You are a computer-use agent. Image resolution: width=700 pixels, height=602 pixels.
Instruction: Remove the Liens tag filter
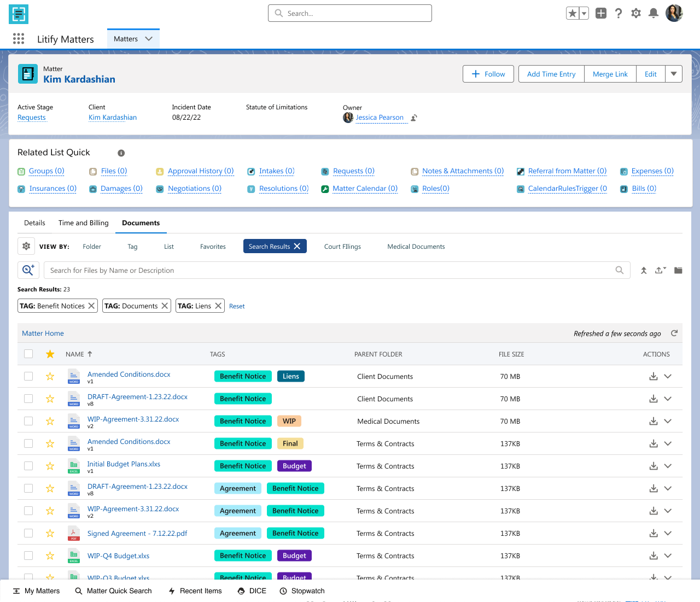click(218, 306)
